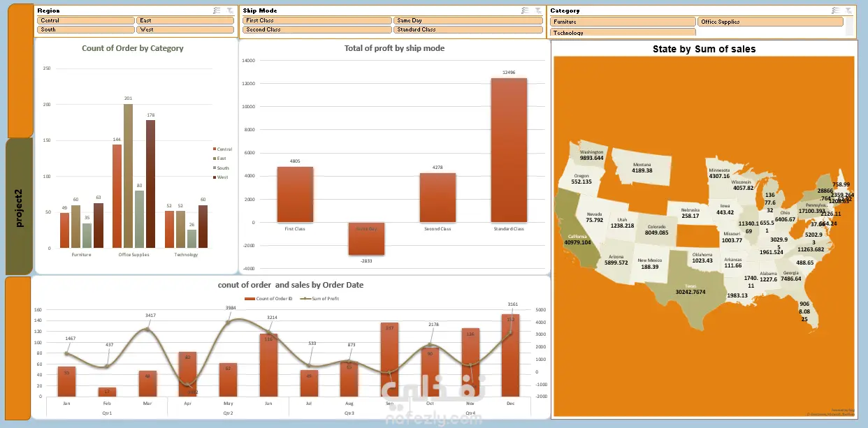This screenshot has width=868, height=428.
Task: Enable multi-select in the Category slicer
Action: tap(836, 10)
